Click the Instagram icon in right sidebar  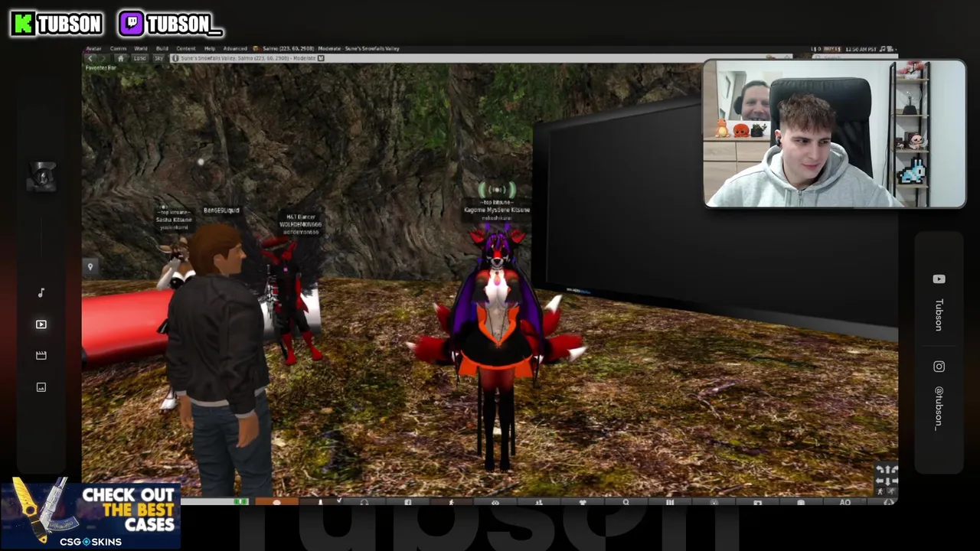(939, 367)
